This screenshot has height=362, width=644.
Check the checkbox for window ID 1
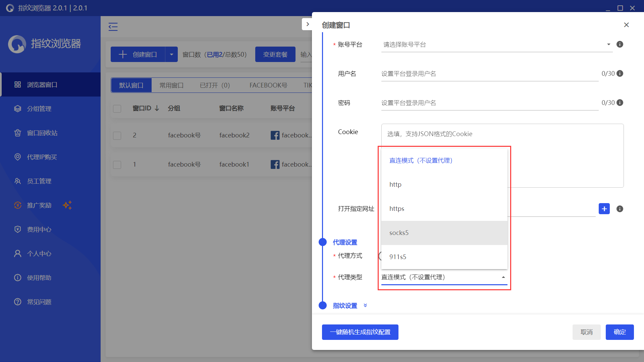click(x=117, y=164)
